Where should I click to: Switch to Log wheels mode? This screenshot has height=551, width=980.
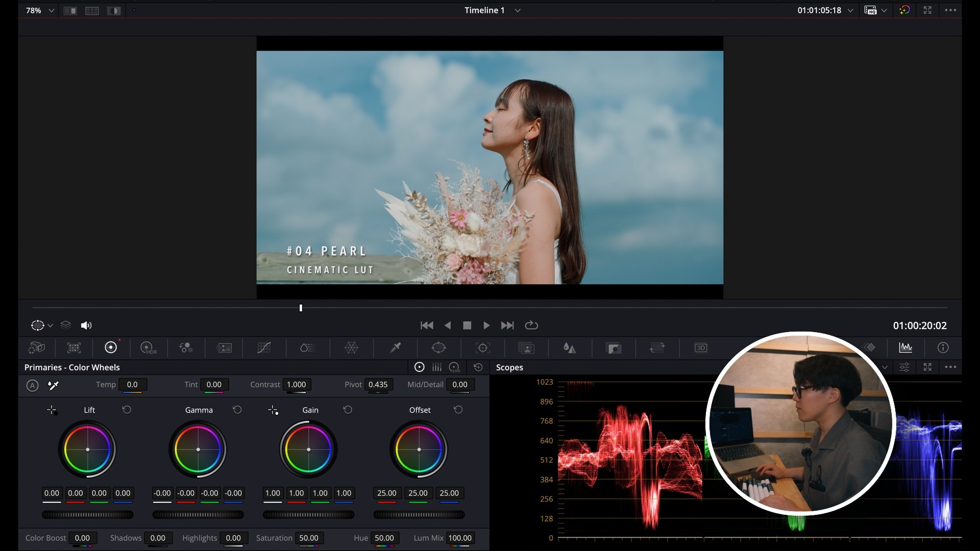(x=454, y=367)
